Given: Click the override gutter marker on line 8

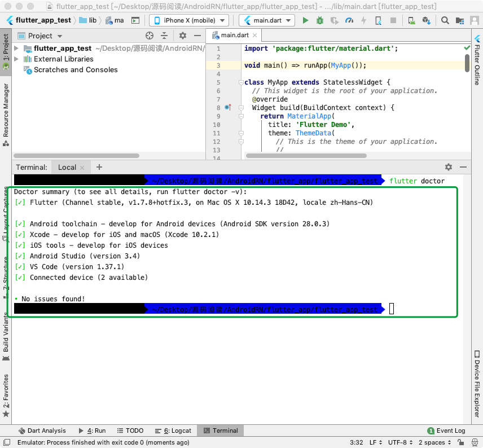Looking at the screenshot, I should click(228, 107).
